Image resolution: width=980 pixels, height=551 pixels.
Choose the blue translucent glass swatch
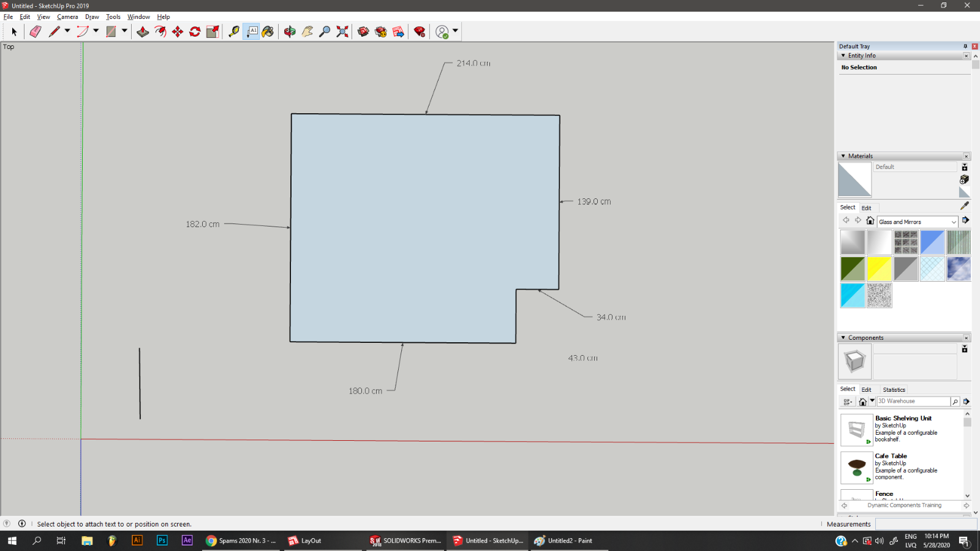click(932, 242)
